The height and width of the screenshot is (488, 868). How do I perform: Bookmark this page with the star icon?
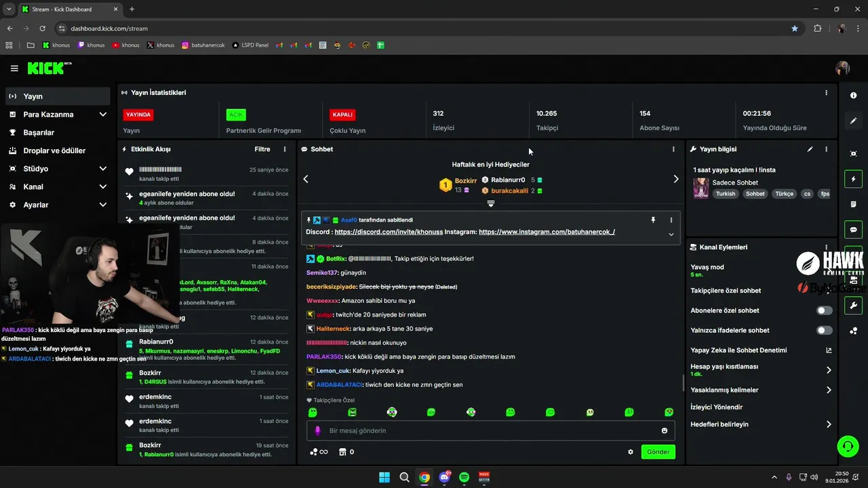795,28
